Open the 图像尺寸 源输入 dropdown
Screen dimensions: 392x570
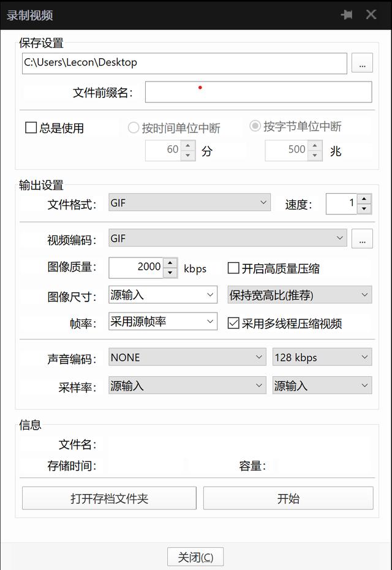point(163,294)
